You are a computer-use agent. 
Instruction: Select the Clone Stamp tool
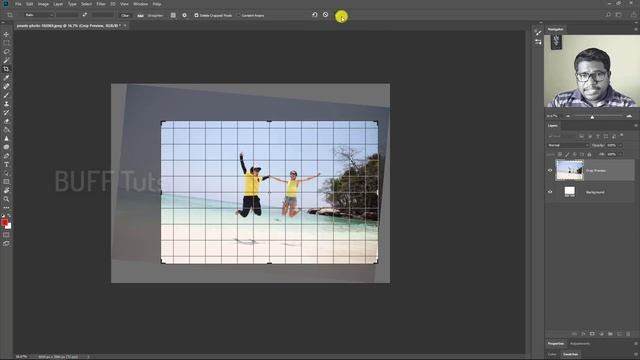(6, 104)
